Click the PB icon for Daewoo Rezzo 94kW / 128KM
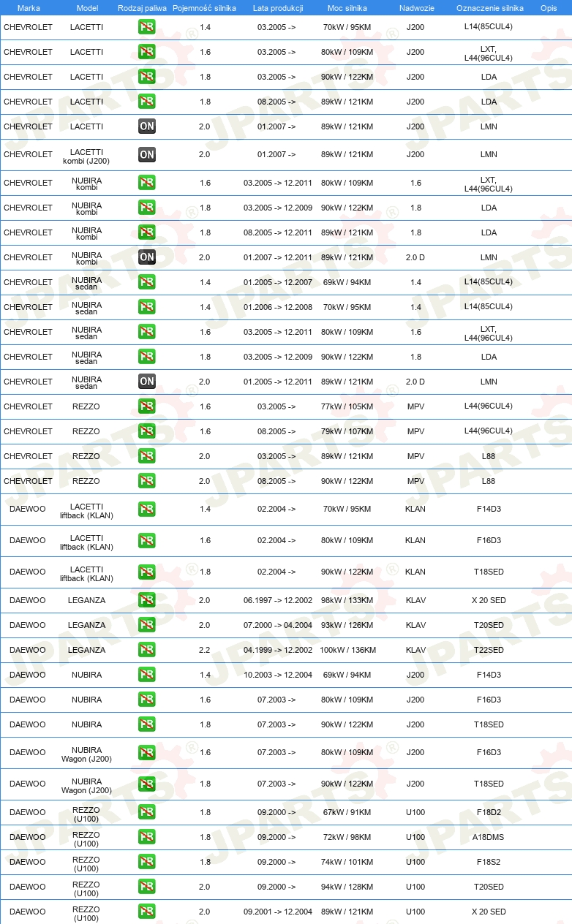 click(147, 887)
